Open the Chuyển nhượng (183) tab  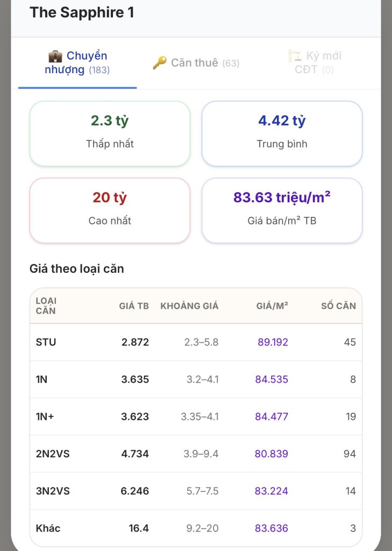pyautogui.click(x=77, y=63)
